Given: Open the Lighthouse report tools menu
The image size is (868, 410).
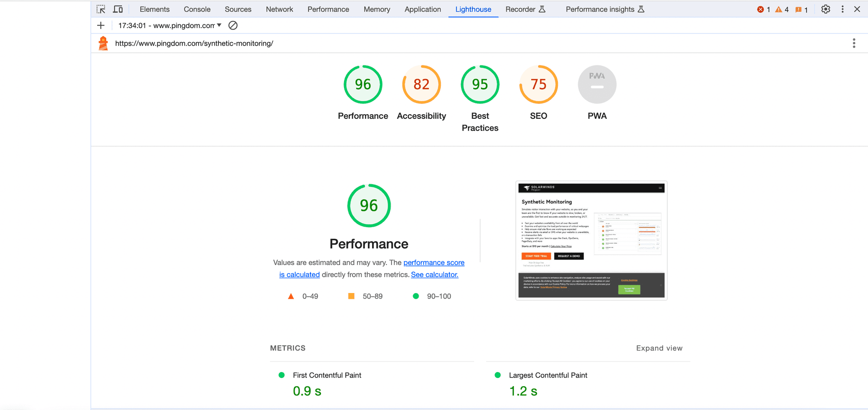Looking at the screenshot, I should 854,43.
